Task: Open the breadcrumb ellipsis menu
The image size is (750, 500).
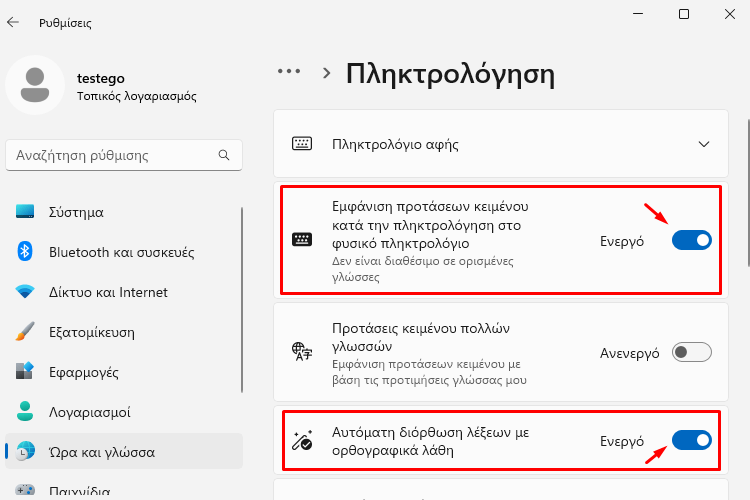Action: click(x=289, y=72)
